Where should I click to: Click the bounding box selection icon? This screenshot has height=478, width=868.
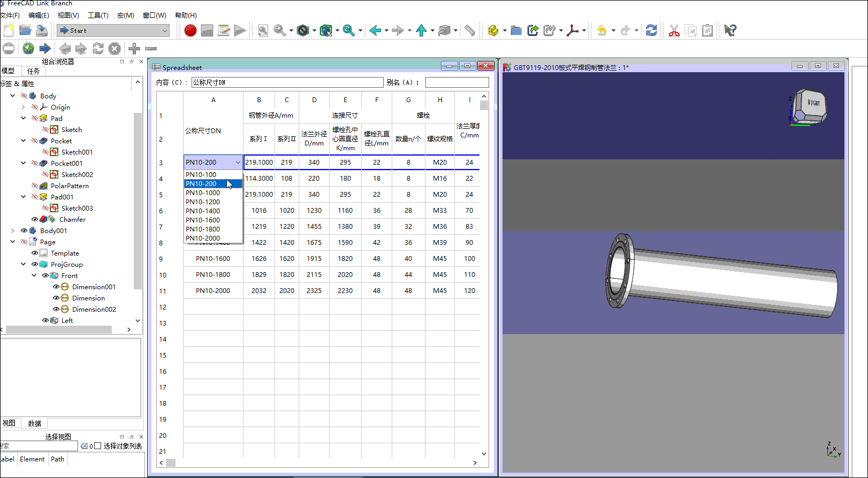coord(326,30)
